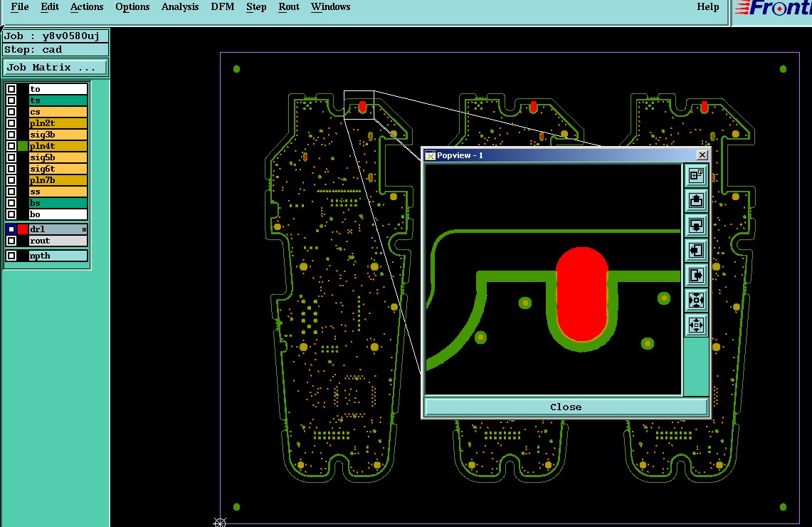
Task: Select the sig3b layer name
Action: coord(58,134)
